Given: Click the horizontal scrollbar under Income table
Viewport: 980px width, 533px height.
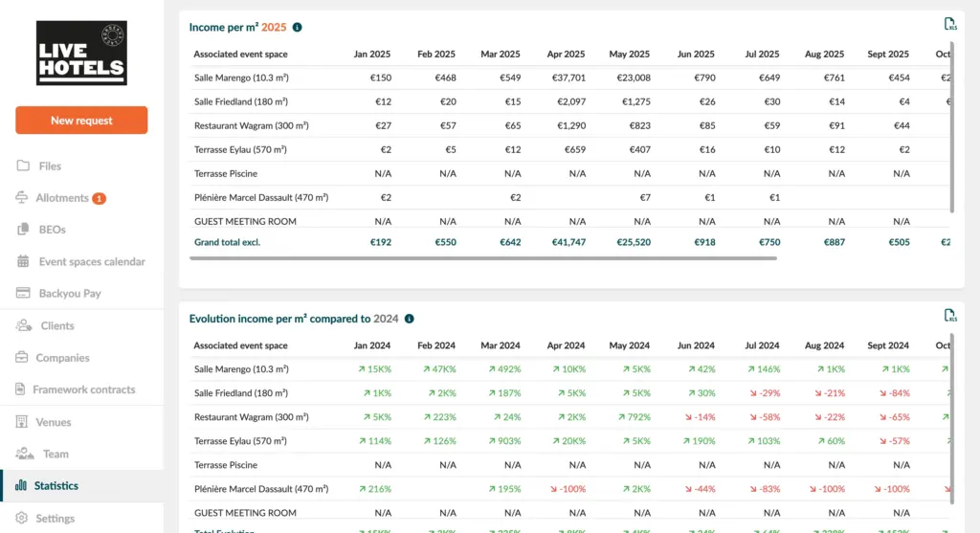Looking at the screenshot, I should coord(479,257).
